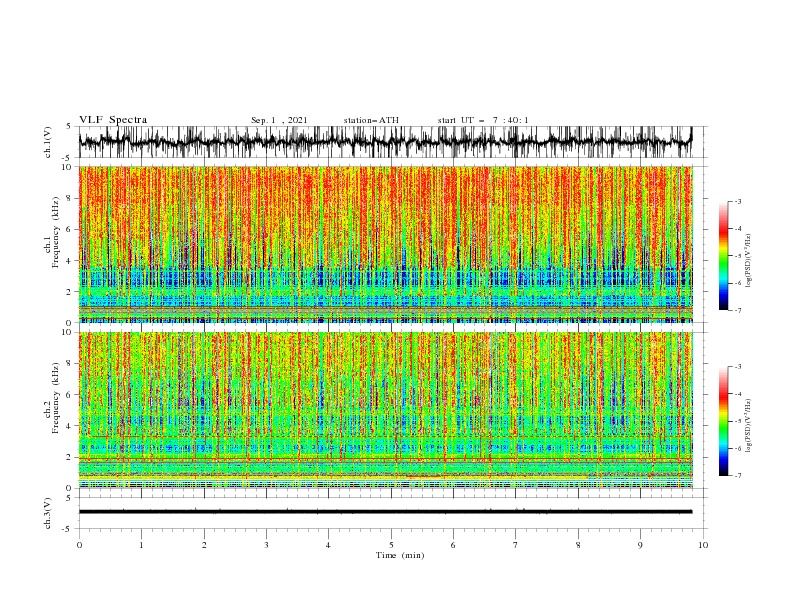
Task: Click the "1" minute tick label on time axis
Action: (x=142, y=545)
